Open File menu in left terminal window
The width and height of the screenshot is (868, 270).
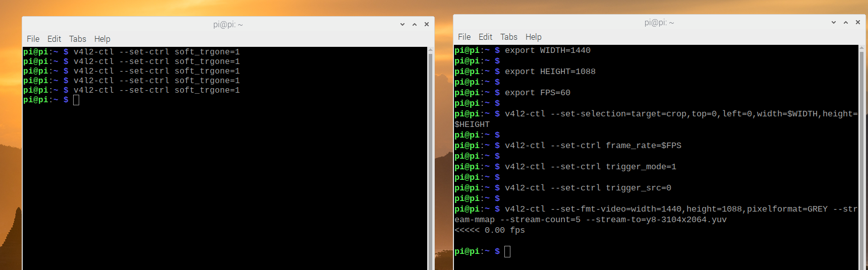pyautogui.click(x=33, y=39)
